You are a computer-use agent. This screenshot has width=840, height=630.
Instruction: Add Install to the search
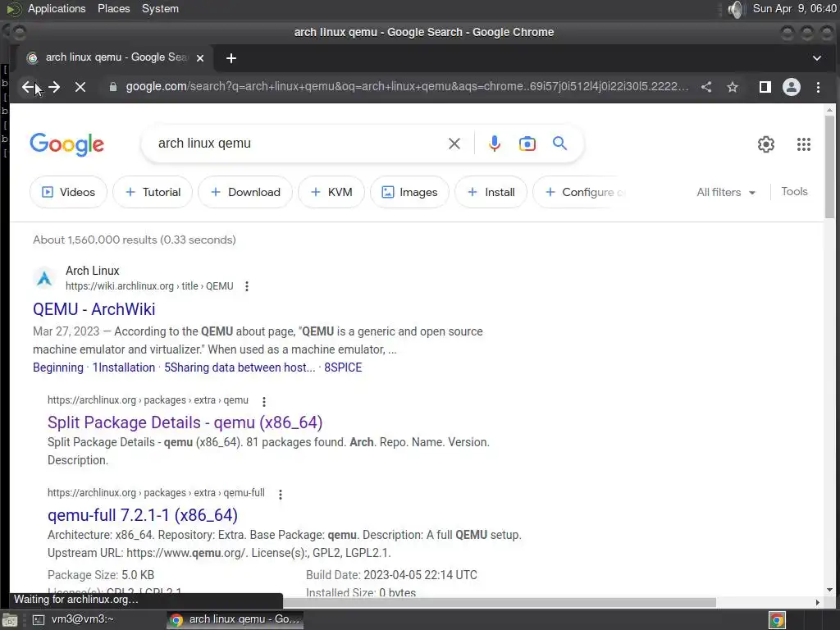click(491, 192)
